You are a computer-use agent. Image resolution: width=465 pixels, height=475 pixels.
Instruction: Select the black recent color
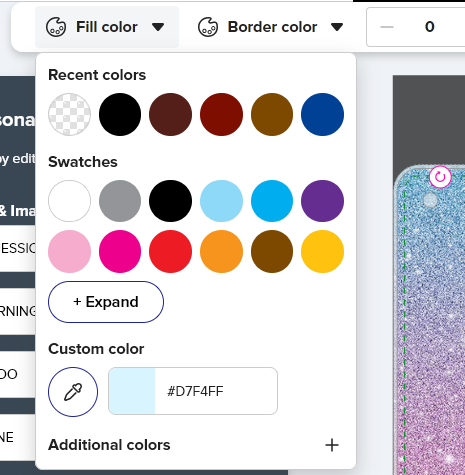tap(120, 114)
